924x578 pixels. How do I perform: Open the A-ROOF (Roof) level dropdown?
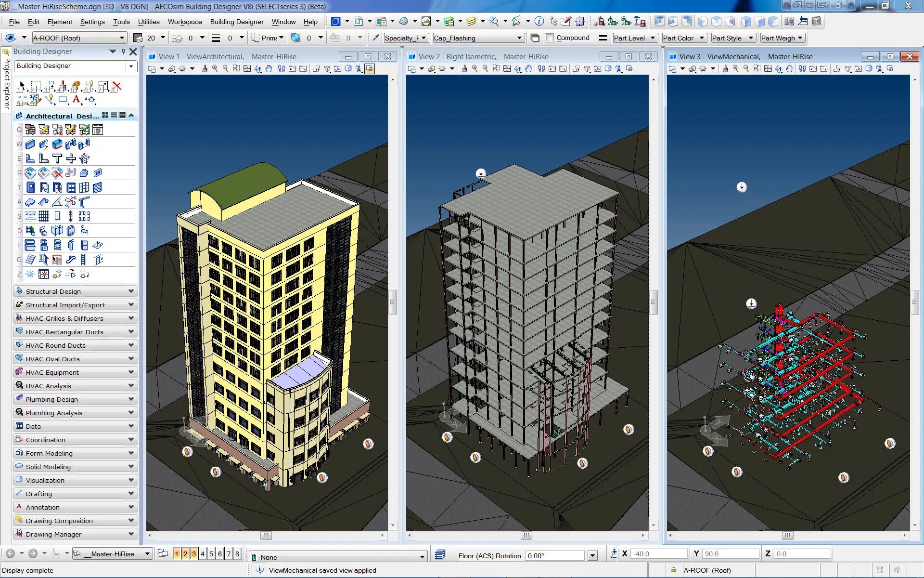click(x=122, y=38)
